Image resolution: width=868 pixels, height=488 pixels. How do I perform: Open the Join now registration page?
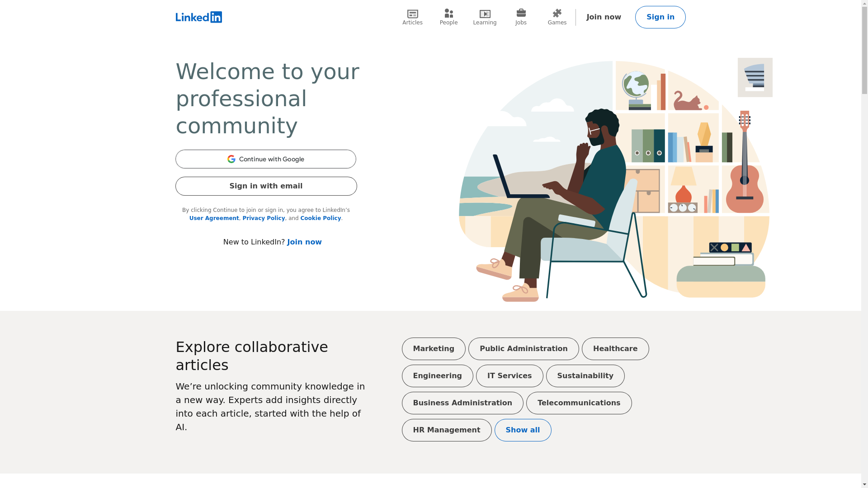coord(604,17)
